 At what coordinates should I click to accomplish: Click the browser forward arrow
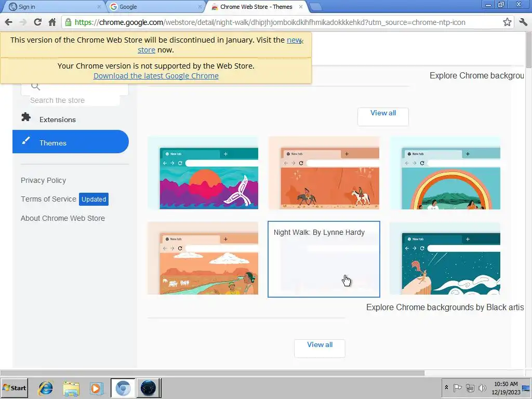pyautogui.click(x=23, y=22)
